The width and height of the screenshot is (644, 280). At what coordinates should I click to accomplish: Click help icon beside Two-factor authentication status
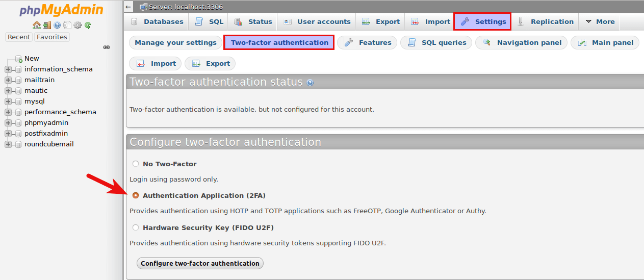tap(310, 83)
